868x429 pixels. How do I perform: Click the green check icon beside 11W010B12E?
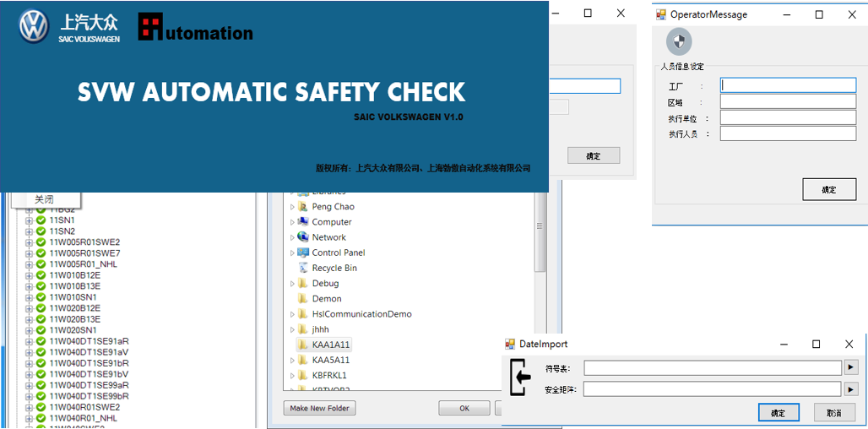[41, 275]
